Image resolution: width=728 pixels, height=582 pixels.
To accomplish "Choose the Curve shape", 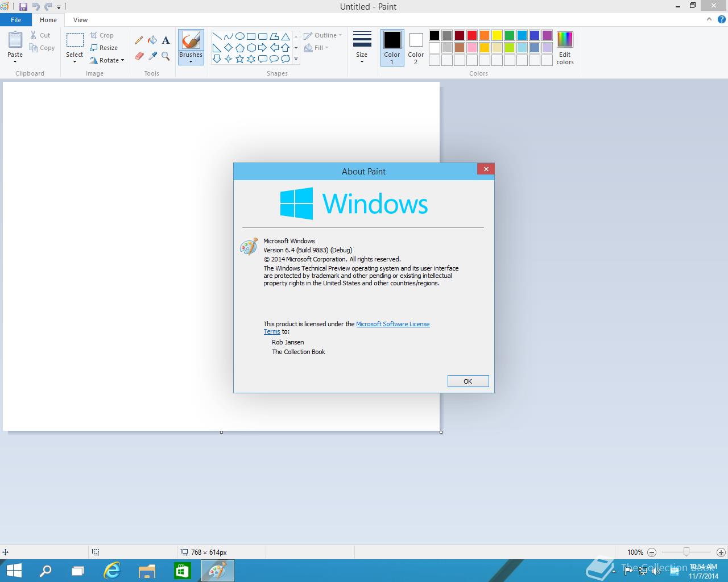I will click(x=228, y=36).
